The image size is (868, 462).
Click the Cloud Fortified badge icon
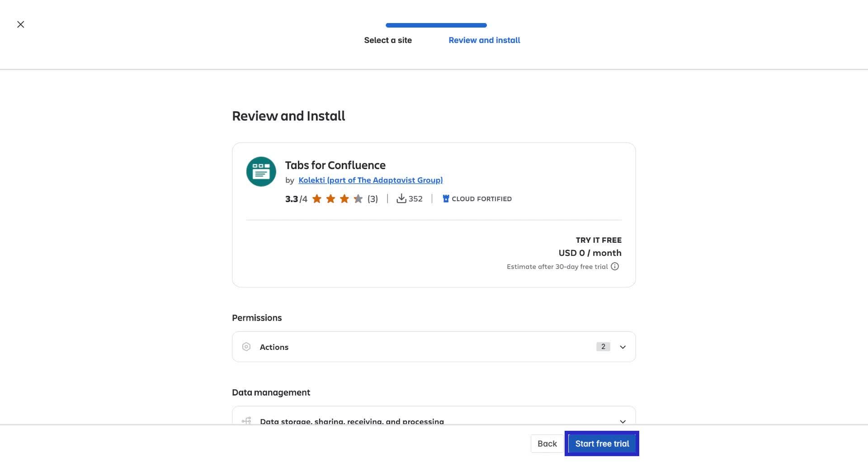pos(446,198)
